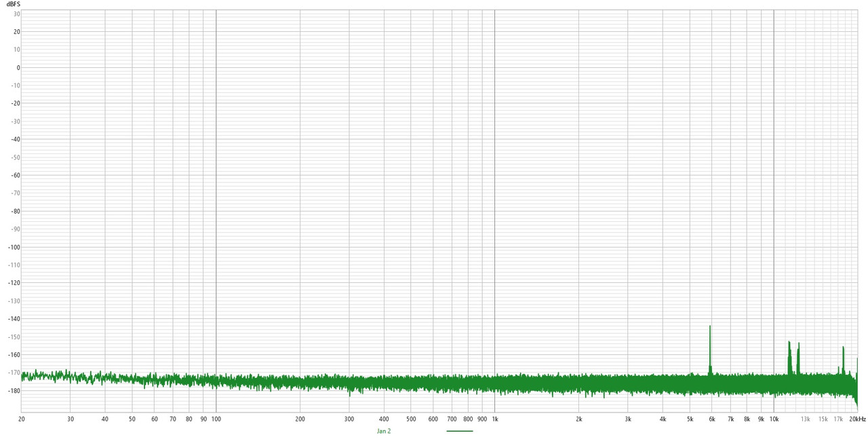Image resolution: width=868 pixels, height=439 pixels.
Task: Click the green trace color line in legend
Action: pos(460,431)
